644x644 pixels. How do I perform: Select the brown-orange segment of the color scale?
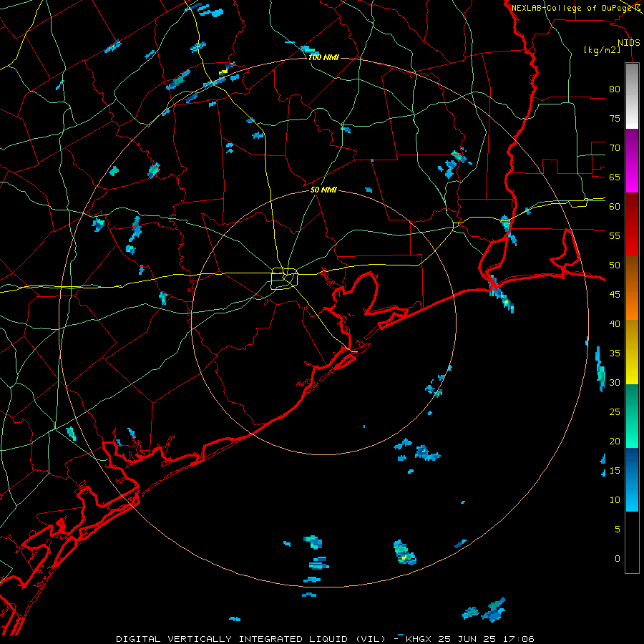coord(632,288)
